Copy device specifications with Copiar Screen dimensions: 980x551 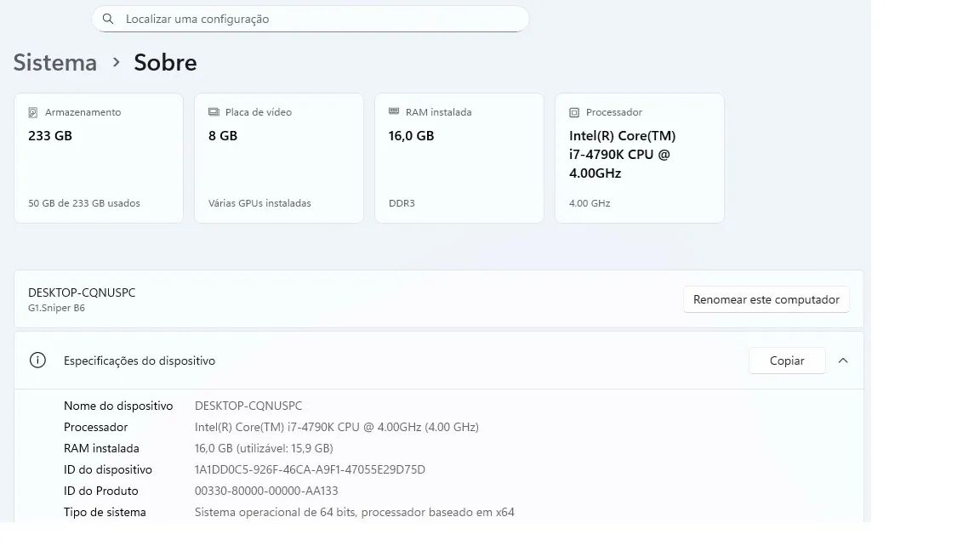[787, 361]
